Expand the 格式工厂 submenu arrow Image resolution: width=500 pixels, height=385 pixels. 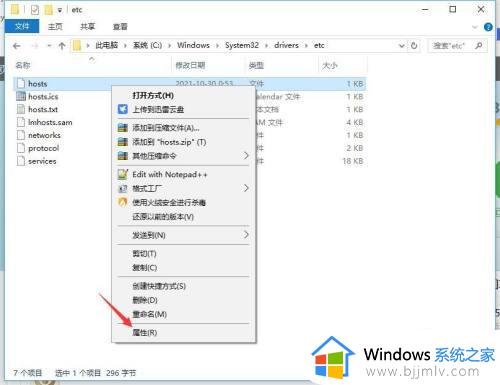pos(246,188)
